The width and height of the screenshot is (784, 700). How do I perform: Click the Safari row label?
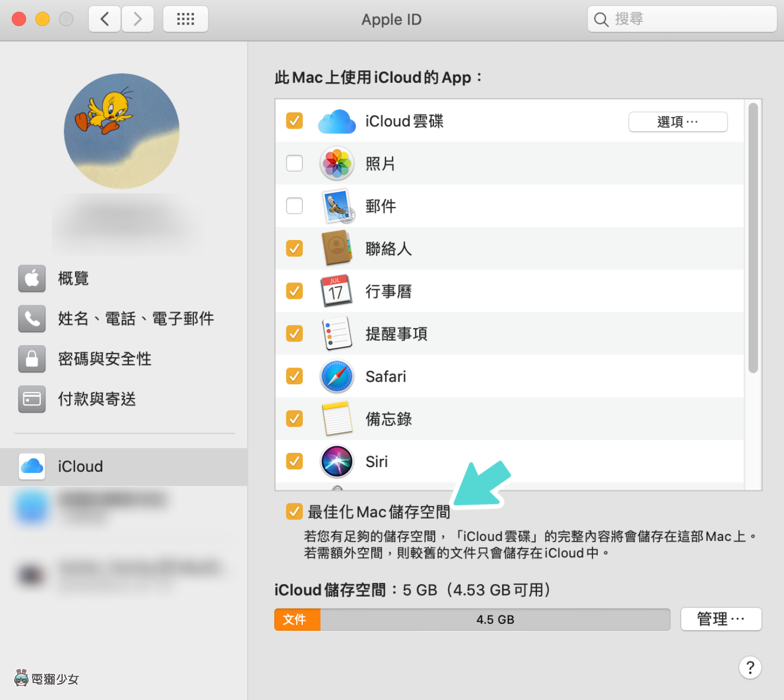(386, 377)
